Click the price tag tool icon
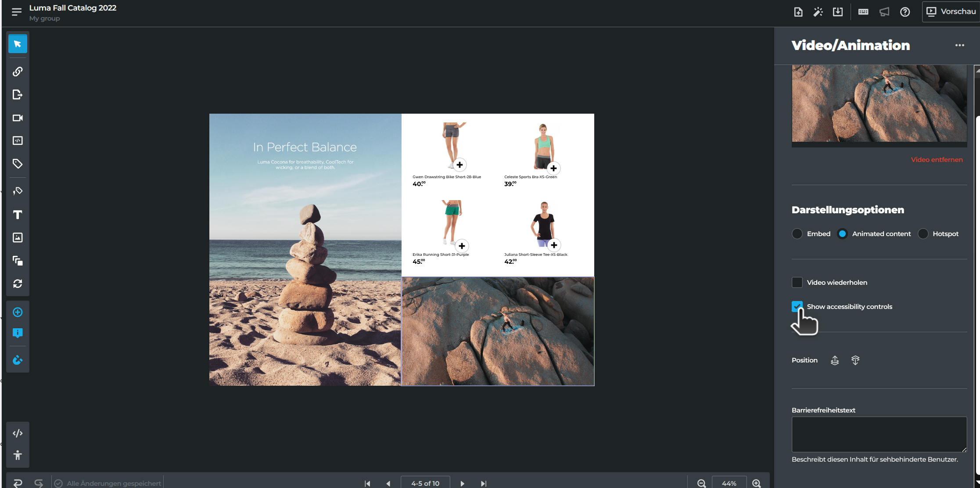This screenshot has width=980, height=488. click(18, 164)
